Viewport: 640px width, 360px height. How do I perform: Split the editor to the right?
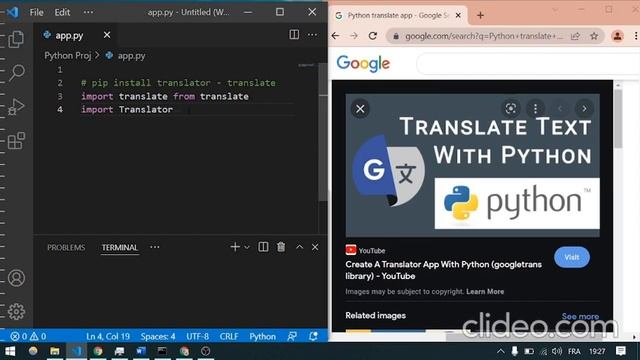click(x=294, y=35)
